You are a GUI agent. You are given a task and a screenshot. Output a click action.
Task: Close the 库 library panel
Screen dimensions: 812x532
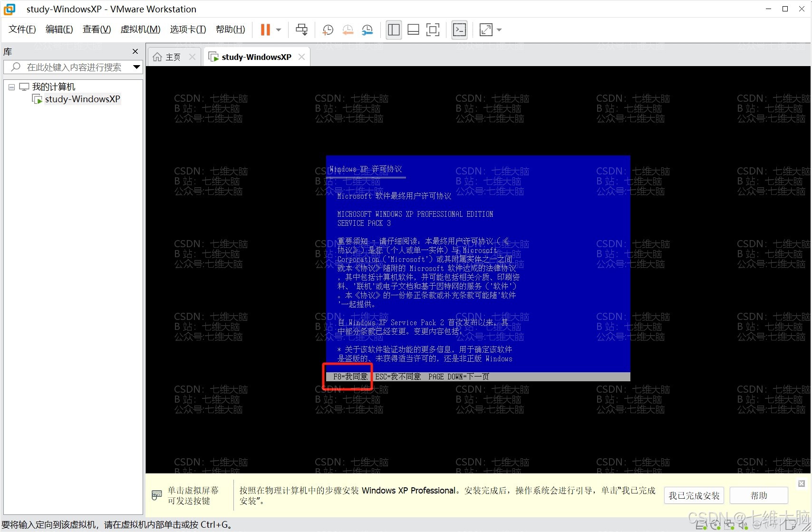[135, 51]
